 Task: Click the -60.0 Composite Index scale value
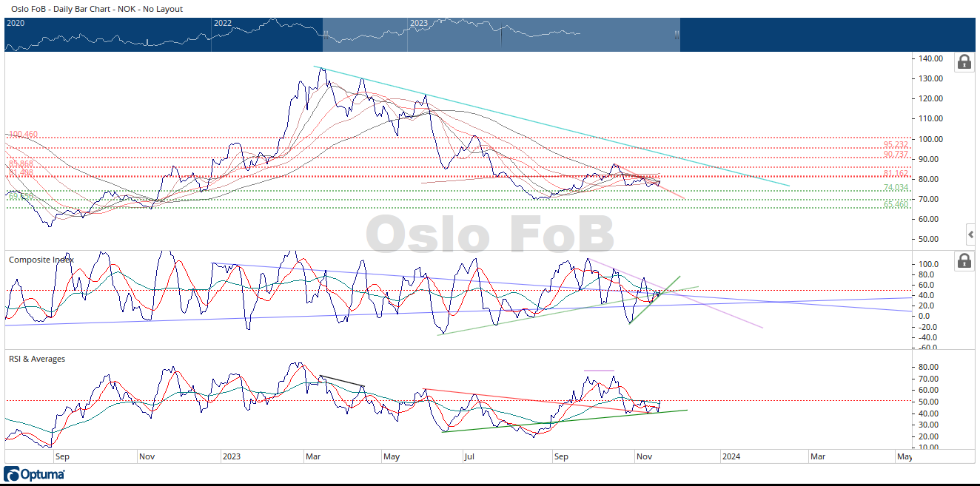(929, 347)
